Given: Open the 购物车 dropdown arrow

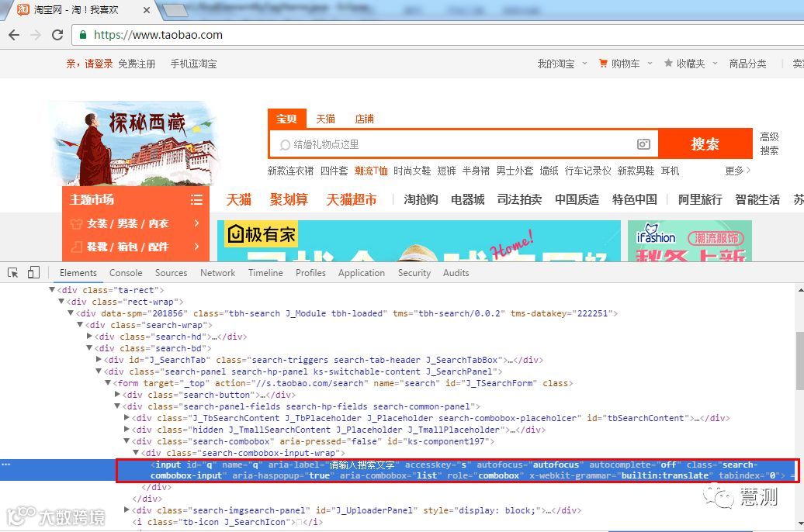Looking at the screenshot, I should click(650, 64).
